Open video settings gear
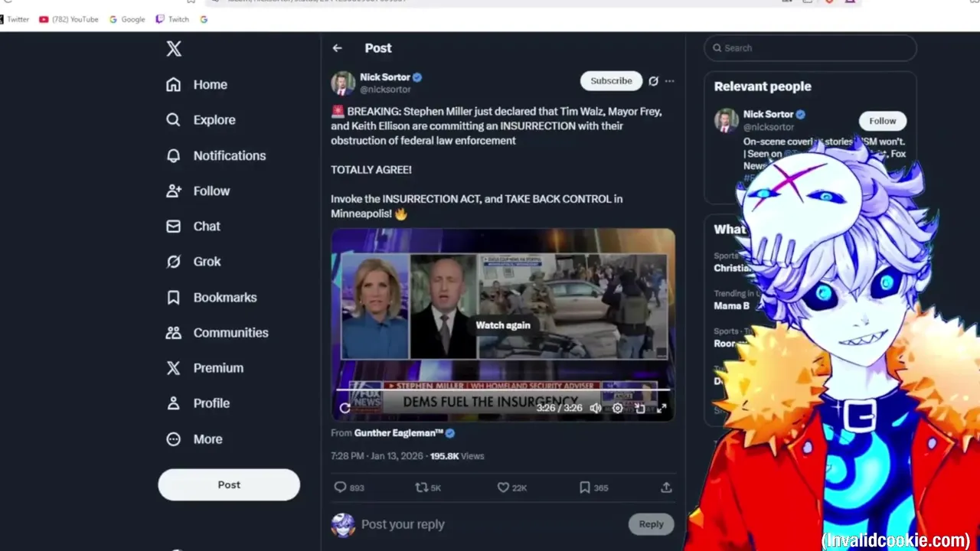 click(x=617, y=408)
